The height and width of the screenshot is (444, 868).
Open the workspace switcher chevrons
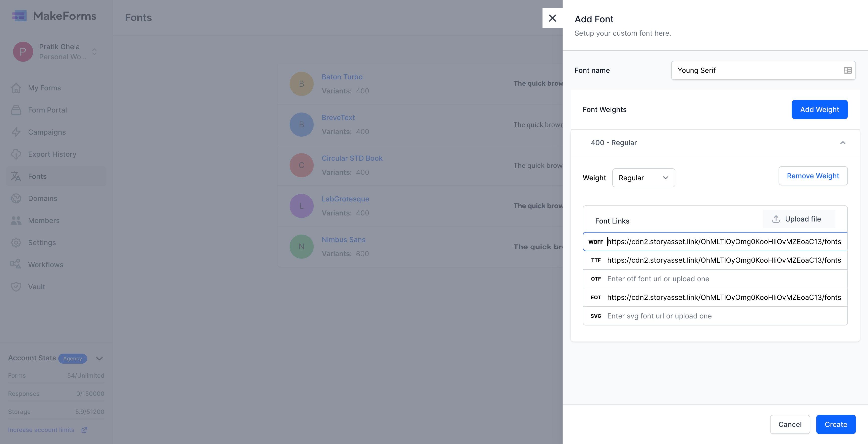pyautogui.click(x=94, y=52)
